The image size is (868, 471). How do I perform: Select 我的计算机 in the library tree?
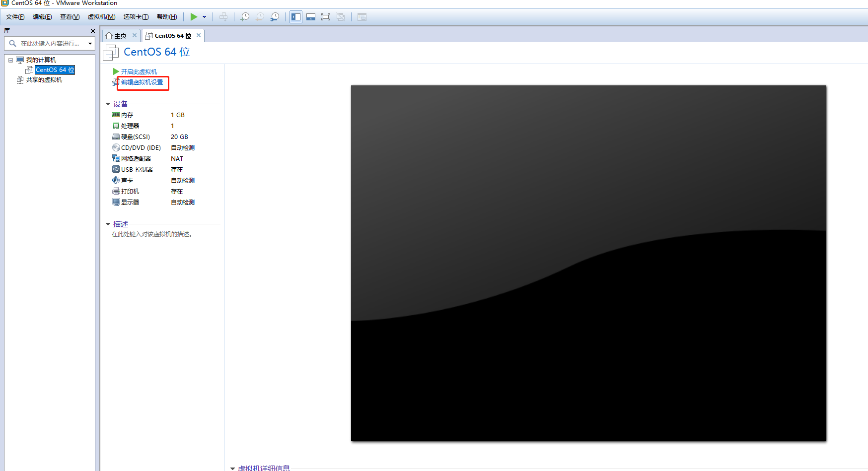tap(41, 60)
